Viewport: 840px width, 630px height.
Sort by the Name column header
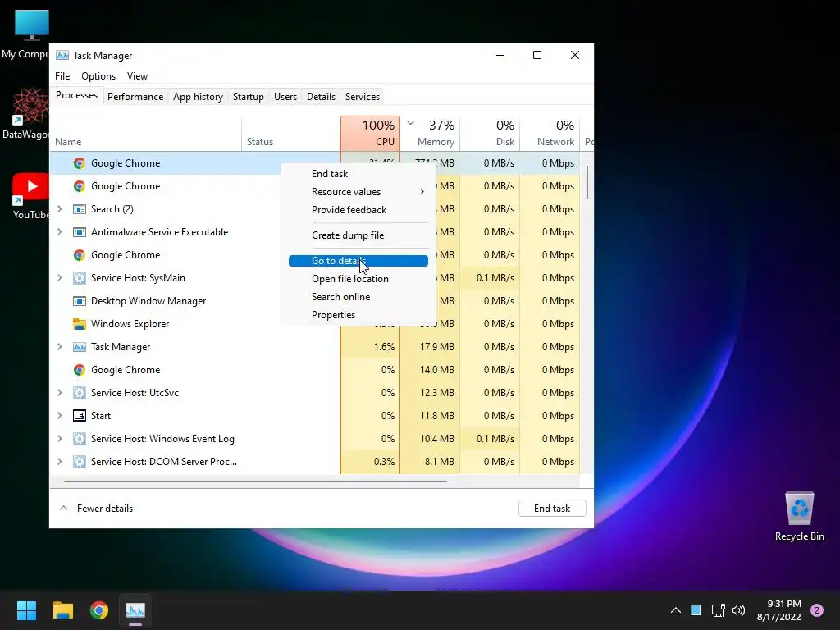tap(146, 134)
